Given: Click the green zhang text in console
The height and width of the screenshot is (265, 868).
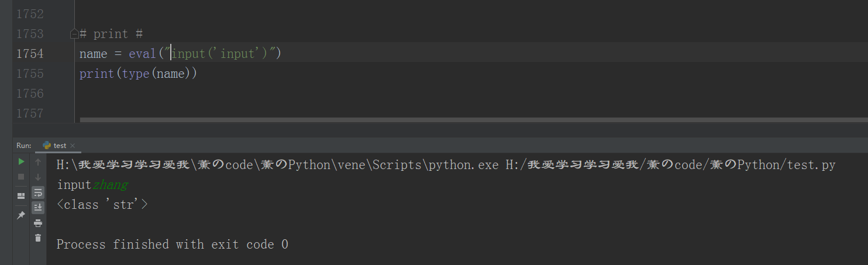Looking at the screenshot, I should tap(110, 185).
